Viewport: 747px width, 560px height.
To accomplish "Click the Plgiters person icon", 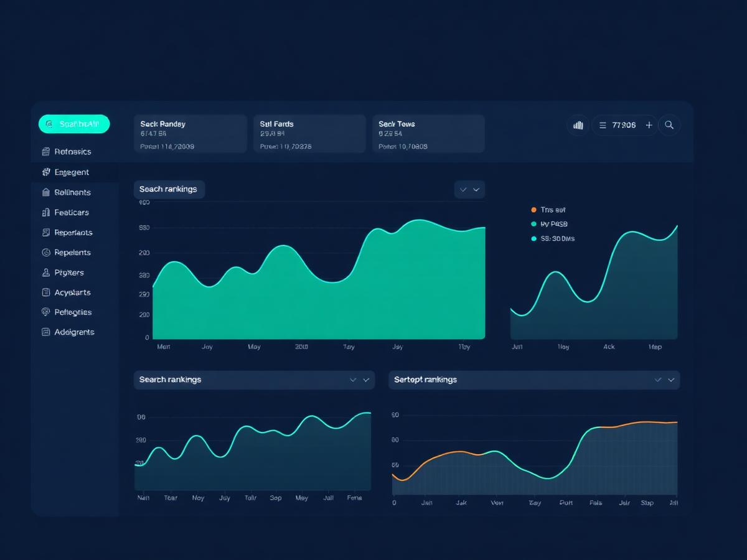I will click(45, 273).
